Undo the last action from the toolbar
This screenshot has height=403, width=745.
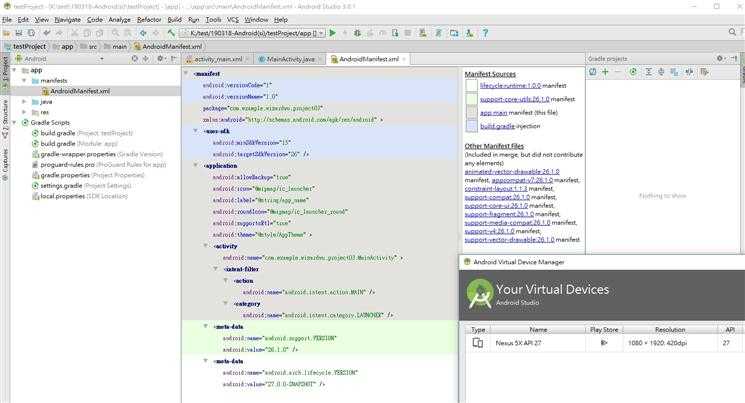coord(47,33)
